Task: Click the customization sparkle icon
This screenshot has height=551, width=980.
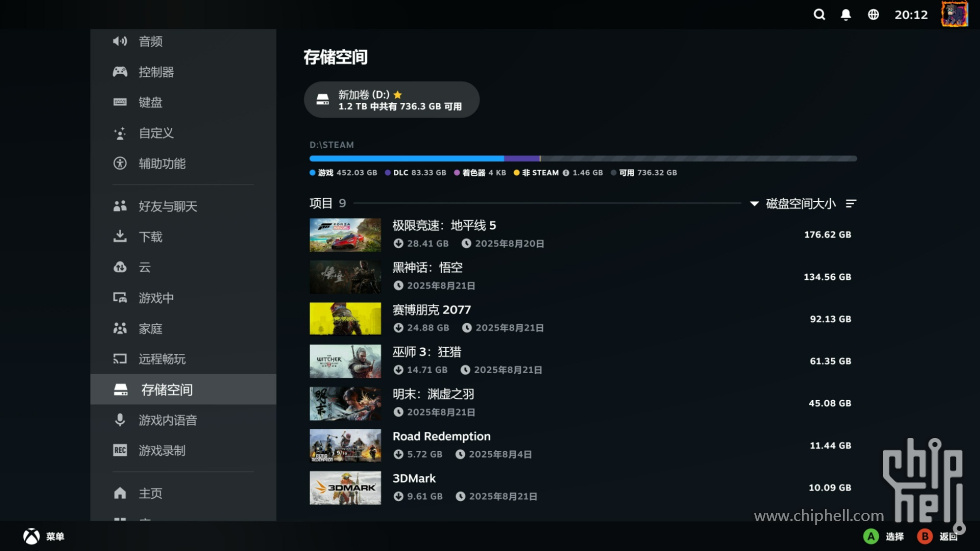Action: point(120,132)
